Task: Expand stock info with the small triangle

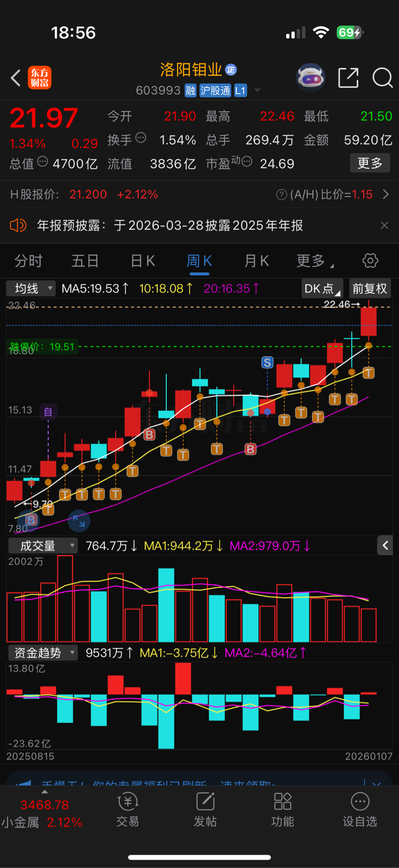Action: [257, 91]
